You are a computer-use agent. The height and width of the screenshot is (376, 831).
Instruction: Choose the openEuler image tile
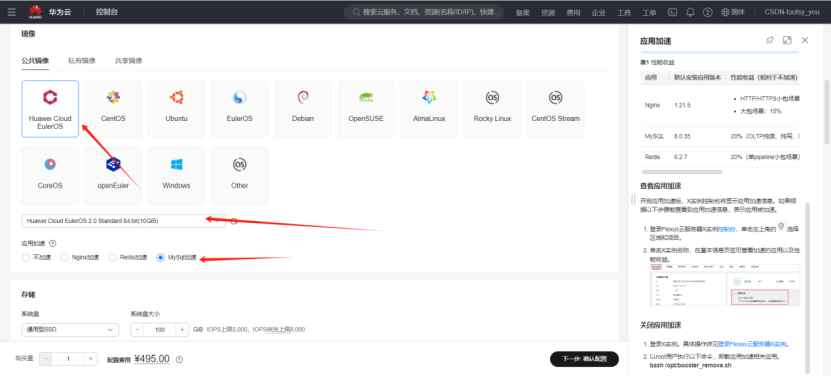(x=113, y=176)
